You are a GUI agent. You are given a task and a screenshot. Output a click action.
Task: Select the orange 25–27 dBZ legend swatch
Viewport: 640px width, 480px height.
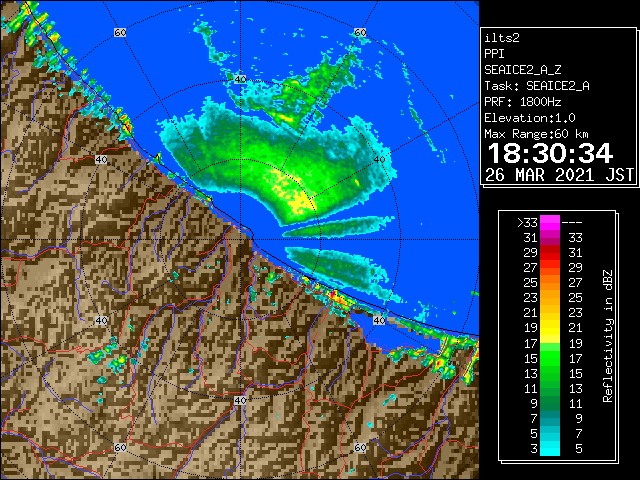pos(550,282)
